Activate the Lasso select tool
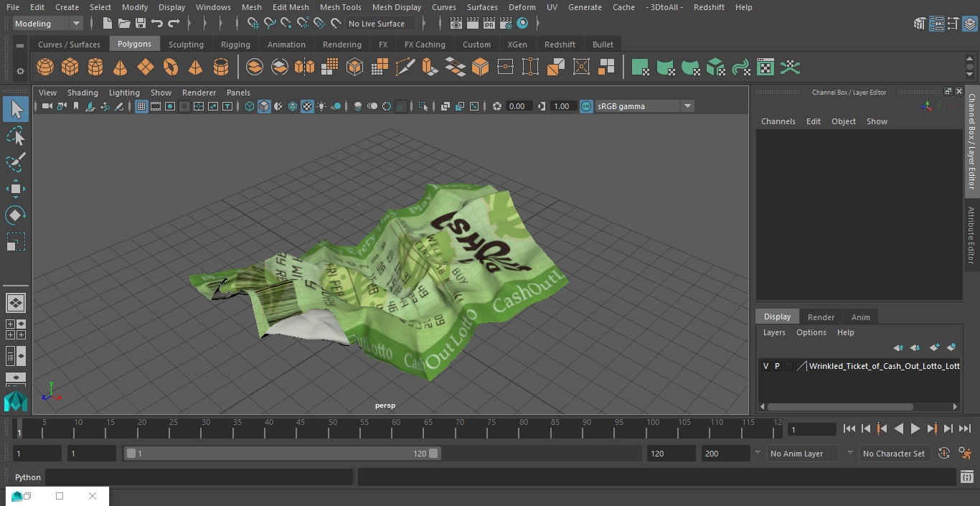Image resolution: width=980 pixels, height=506 pixels. [x=15, y=136]
